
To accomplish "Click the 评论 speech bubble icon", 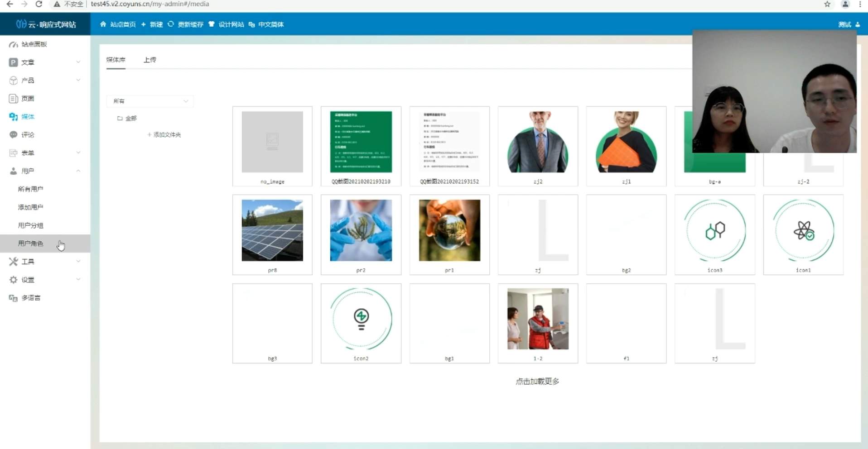I will click(x=14, y=135).
